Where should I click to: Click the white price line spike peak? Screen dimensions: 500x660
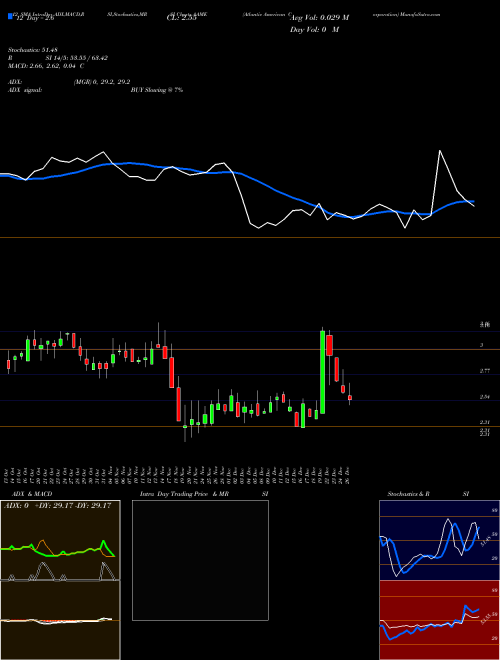coord(440,151)
